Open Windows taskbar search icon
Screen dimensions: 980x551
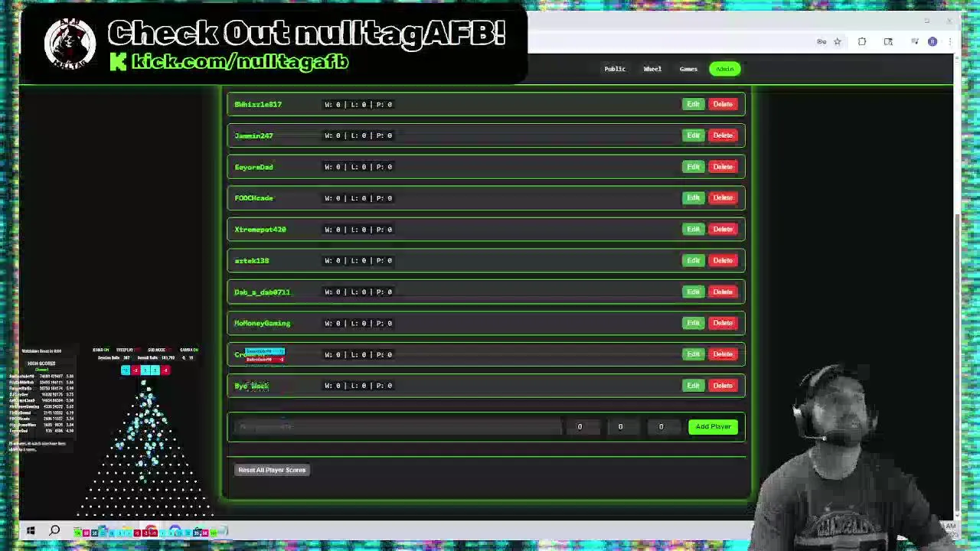pyautogui.click(x=55, y=531)
